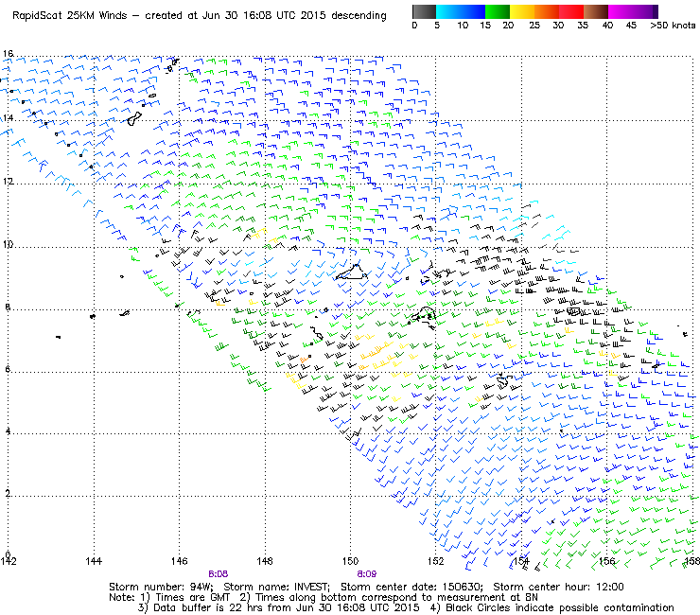Click the purple 6:09 time marker
Viewport: 700px width, 615px height.
click(x=366, y=574)
